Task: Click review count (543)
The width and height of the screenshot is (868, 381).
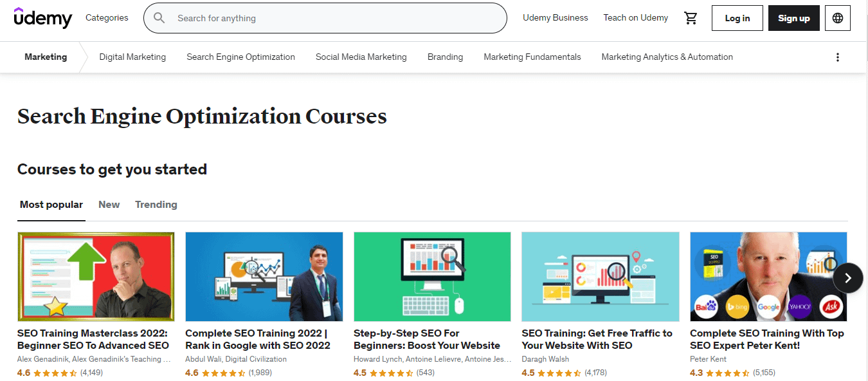Action: pos(426,373)
